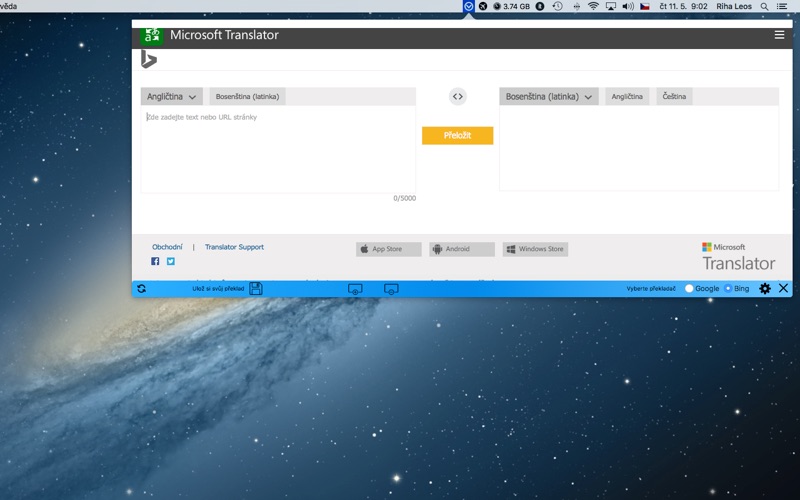Click the date and time in menu bar
The image size is (800, 500).
[683, 6]
